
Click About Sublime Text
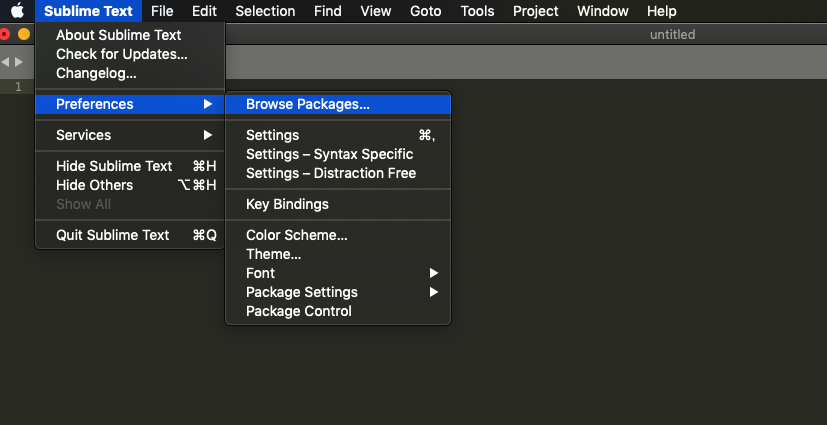pyautogui.click(x=118, y=35)
